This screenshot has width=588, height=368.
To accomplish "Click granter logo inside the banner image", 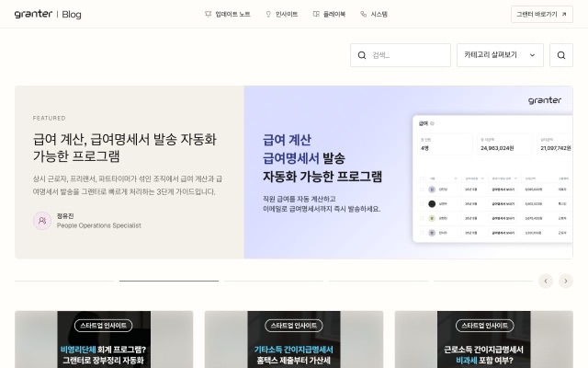I will pos(545,100).
